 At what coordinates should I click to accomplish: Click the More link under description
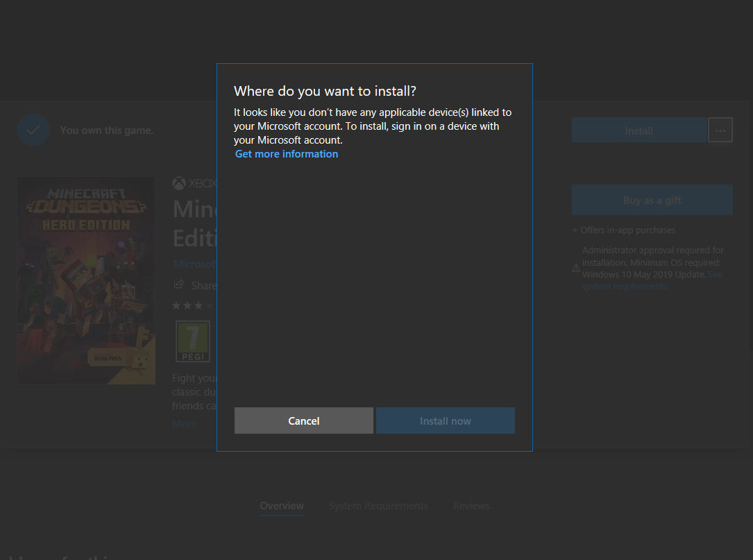[x=185, y=423]
